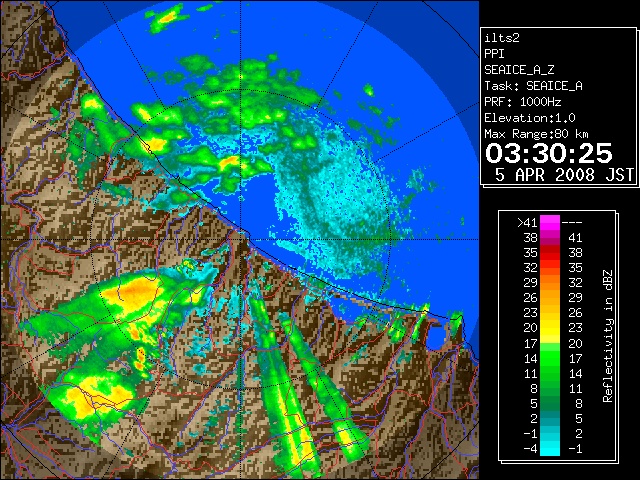Screen dimensions: 640x480
Task: Click the 'Reflectivity in dBZ' legend title
Action: [608, 336]
